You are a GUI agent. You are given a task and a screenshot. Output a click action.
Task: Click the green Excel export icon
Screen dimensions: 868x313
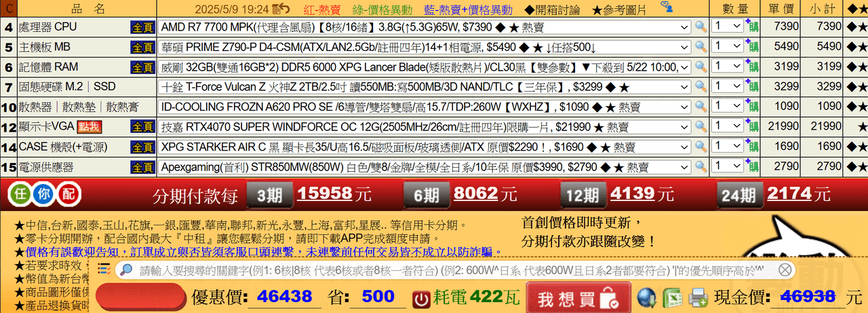coord(672,297)
